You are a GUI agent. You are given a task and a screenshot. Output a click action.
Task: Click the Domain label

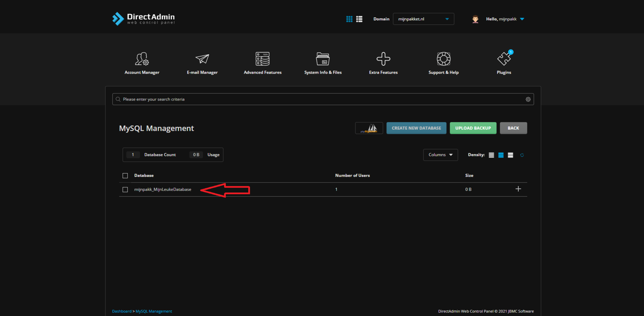point(381,19)
